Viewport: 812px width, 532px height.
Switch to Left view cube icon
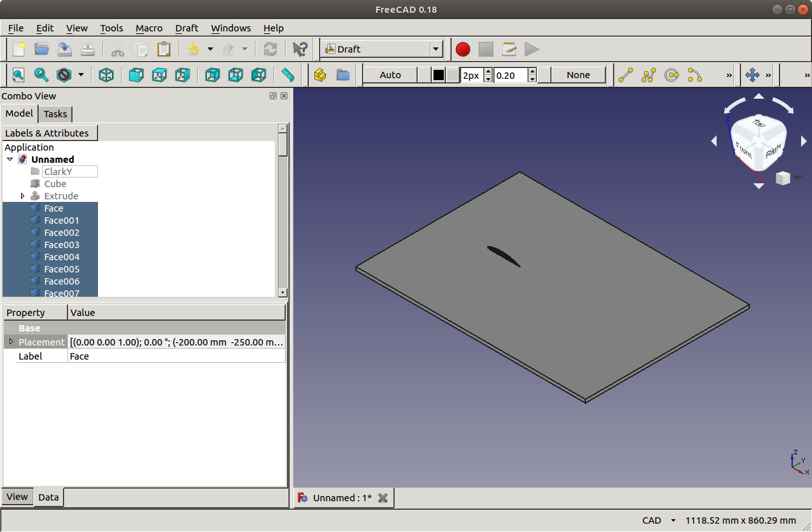tap(259, 75)
